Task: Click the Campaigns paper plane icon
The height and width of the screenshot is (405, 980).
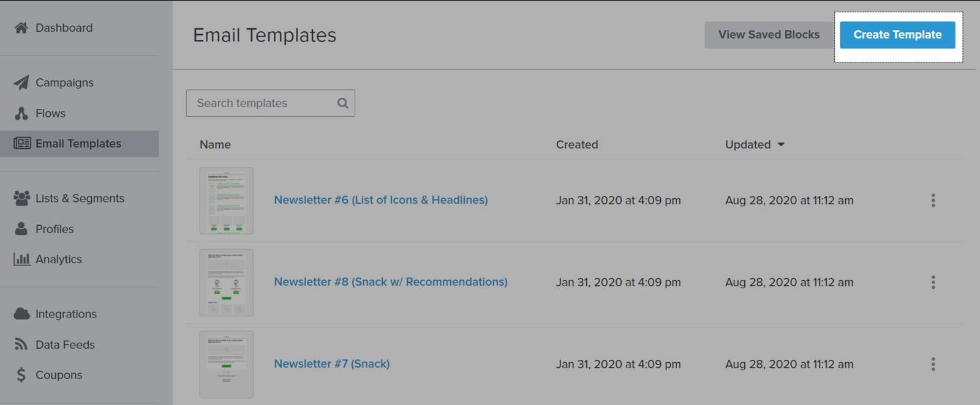Action: pos(21,83)
